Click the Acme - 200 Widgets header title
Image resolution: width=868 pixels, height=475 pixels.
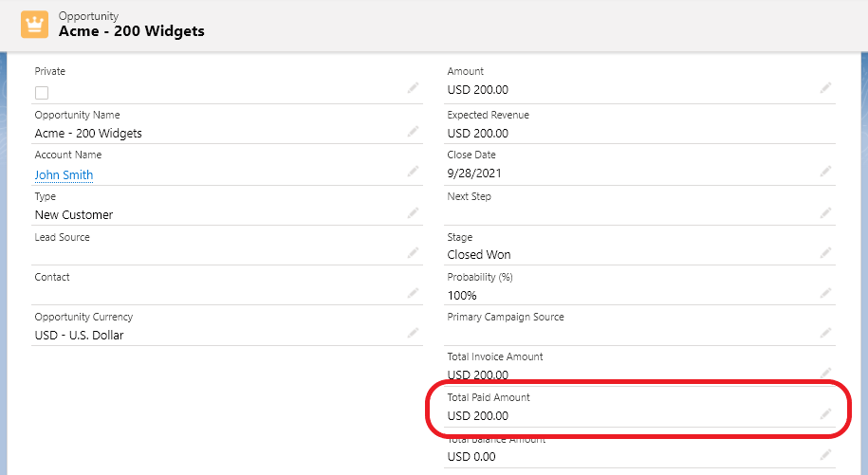[132, 31]
